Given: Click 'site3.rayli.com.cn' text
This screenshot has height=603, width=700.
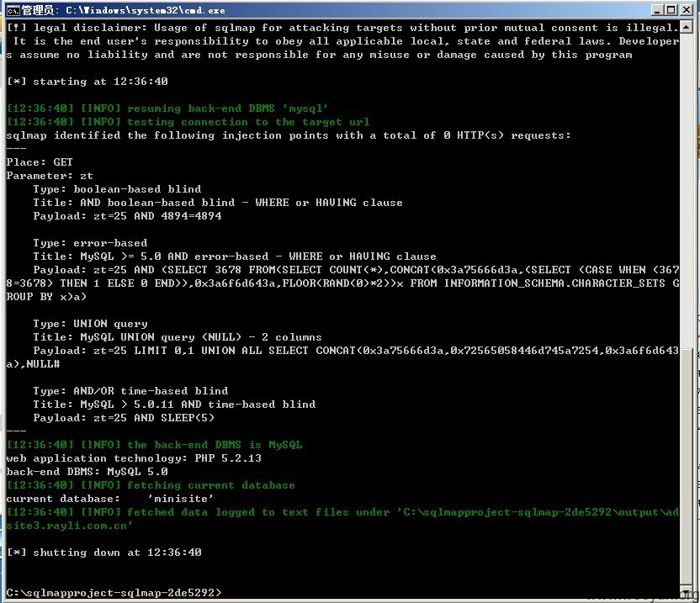Looking at the screenshot, I should point(67,526).
